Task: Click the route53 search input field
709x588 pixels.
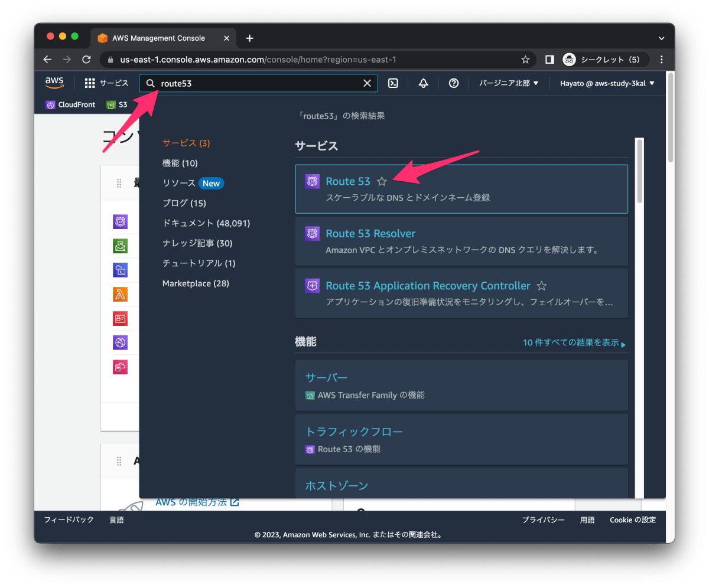Action: [x=259, y=83]
